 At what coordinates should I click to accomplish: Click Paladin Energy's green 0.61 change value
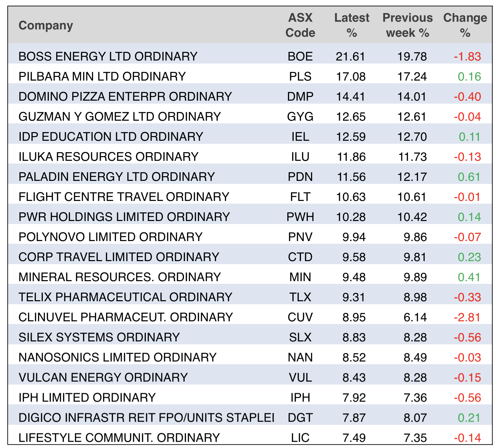pyautogui.click(x=469, y=177)
